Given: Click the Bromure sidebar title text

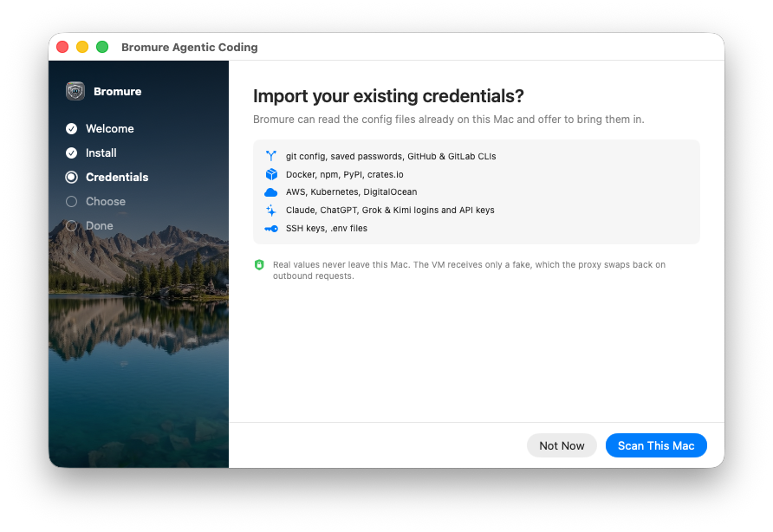Looking at the screenshot, I should 117,91.
